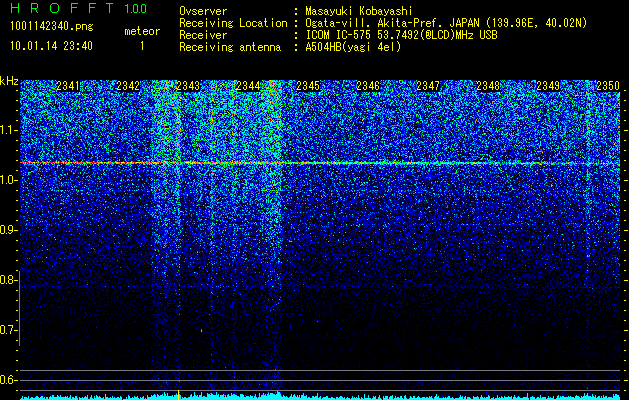Click the HROFFT 1.0.0 title text
The height and width of the screenshot is (400, 629).
coord(78,8)
